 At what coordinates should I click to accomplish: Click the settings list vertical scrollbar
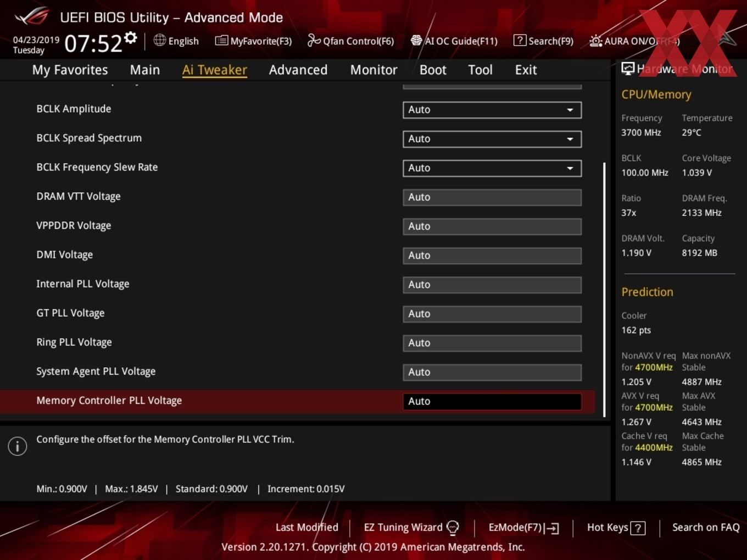point(605,289)
